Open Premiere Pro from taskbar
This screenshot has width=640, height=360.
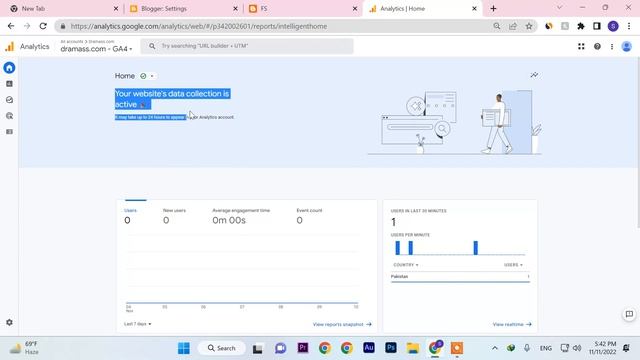[x=303, y=348]
